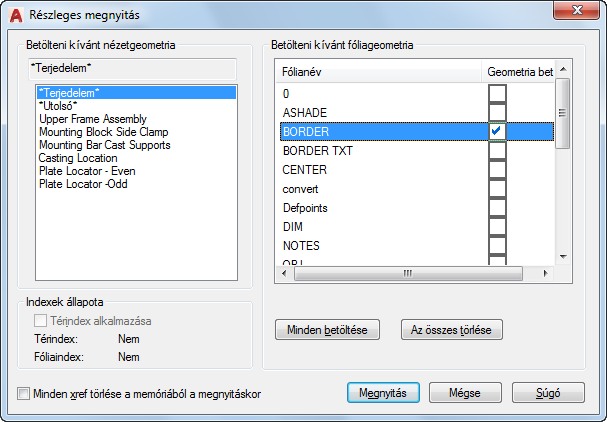This screenshot has height=422, width=607.
Task: Click the Mégse button
Action: (x=465, y=393)
